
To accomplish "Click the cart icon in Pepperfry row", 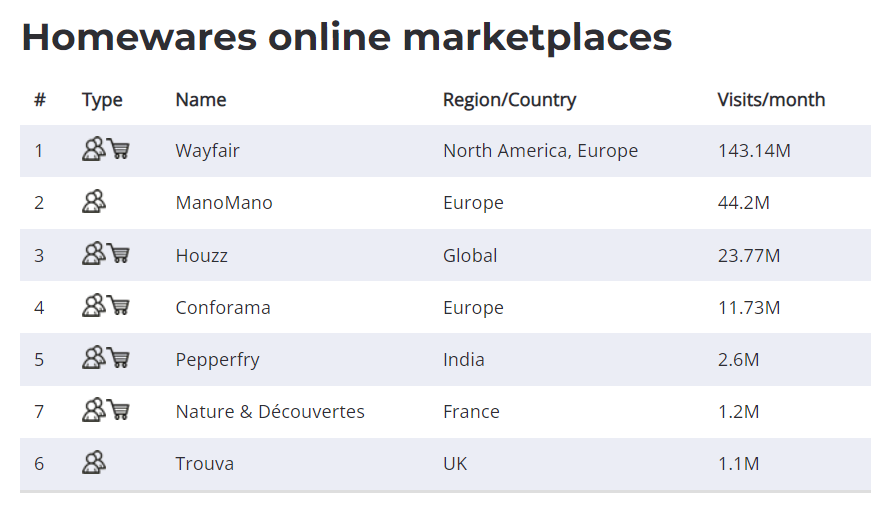I will click(118, 358).
